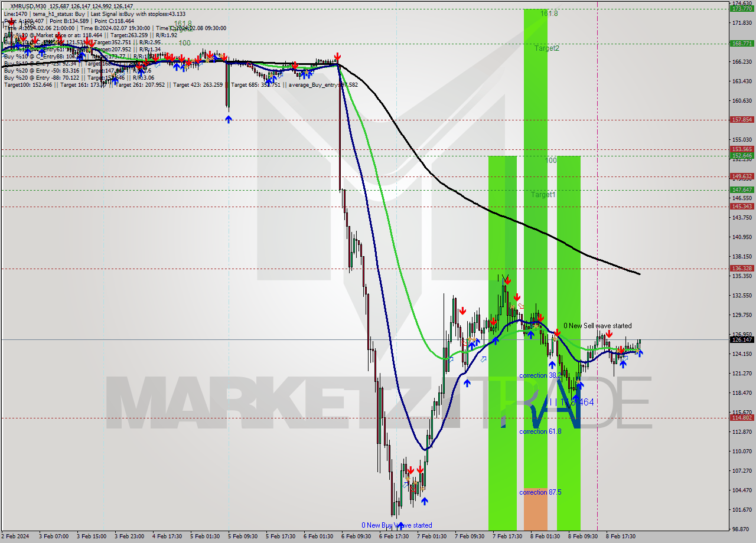Image resolution: width=756 pixels, height=543 pixels.
Task: Select the '0 New Sell wave started' label
Action: pos(597,326)
